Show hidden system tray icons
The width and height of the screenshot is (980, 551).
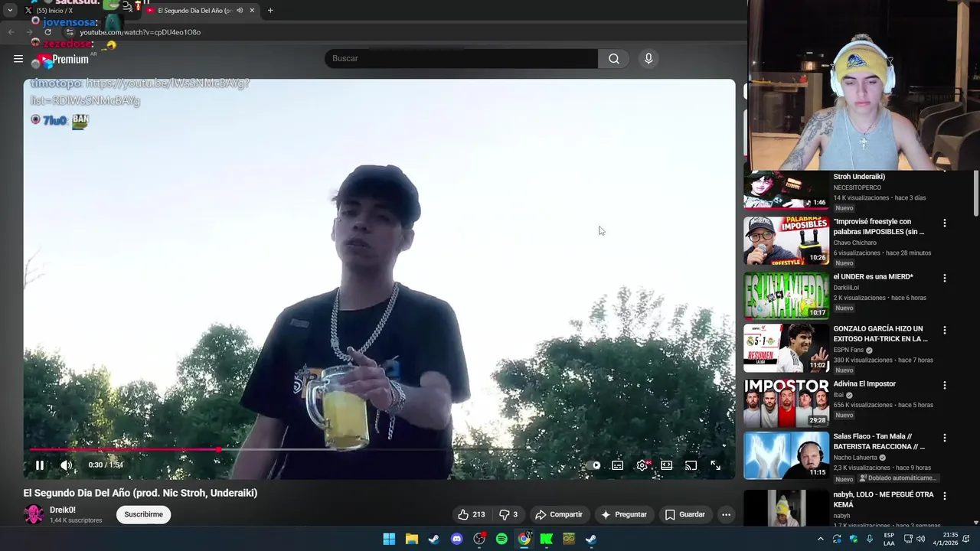click(x=820, y=539)
